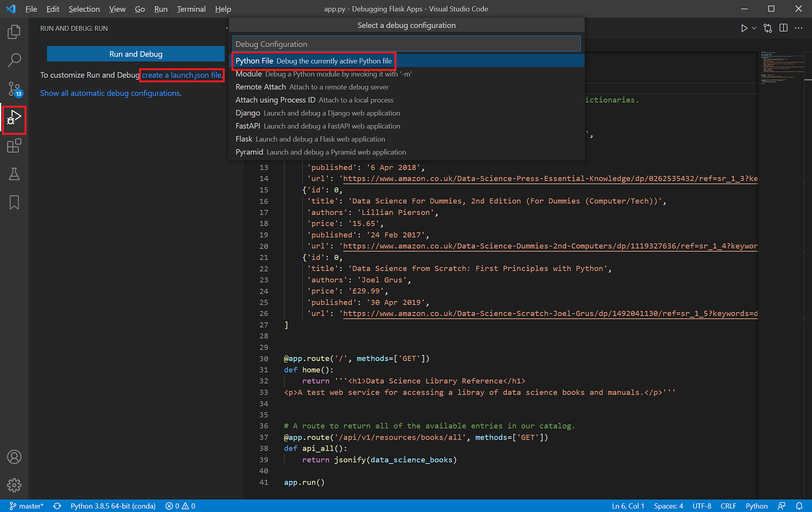Click the feedback icon in status bar
812x512 pixels.
782,506
